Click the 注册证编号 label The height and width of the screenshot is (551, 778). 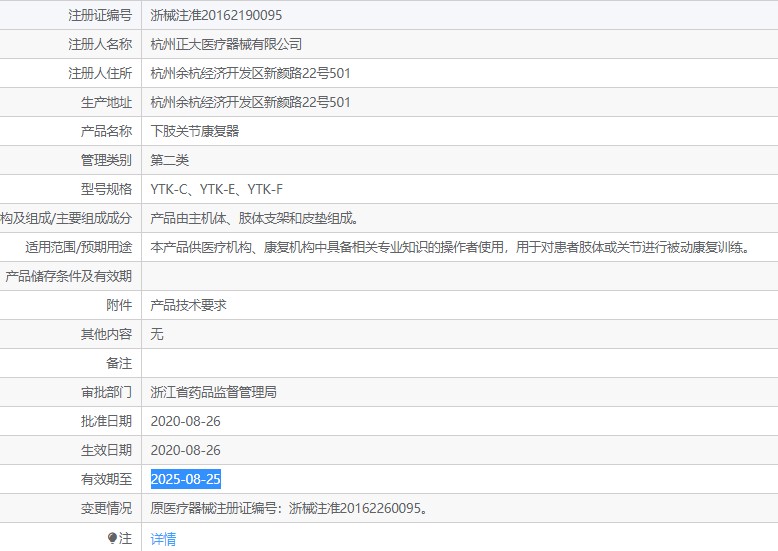click(100, 15)
